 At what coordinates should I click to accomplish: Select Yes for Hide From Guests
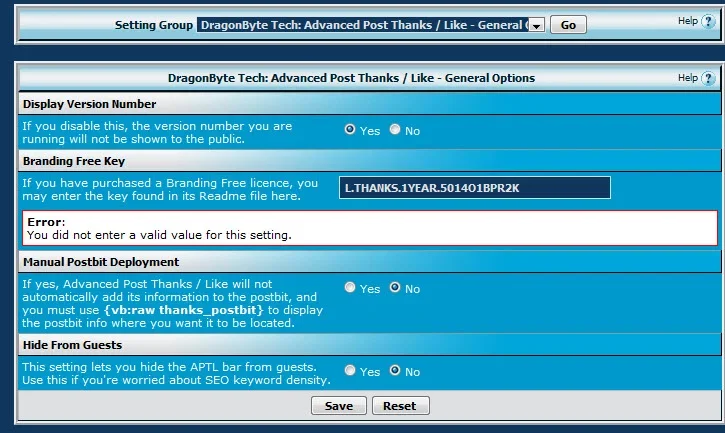350,370
